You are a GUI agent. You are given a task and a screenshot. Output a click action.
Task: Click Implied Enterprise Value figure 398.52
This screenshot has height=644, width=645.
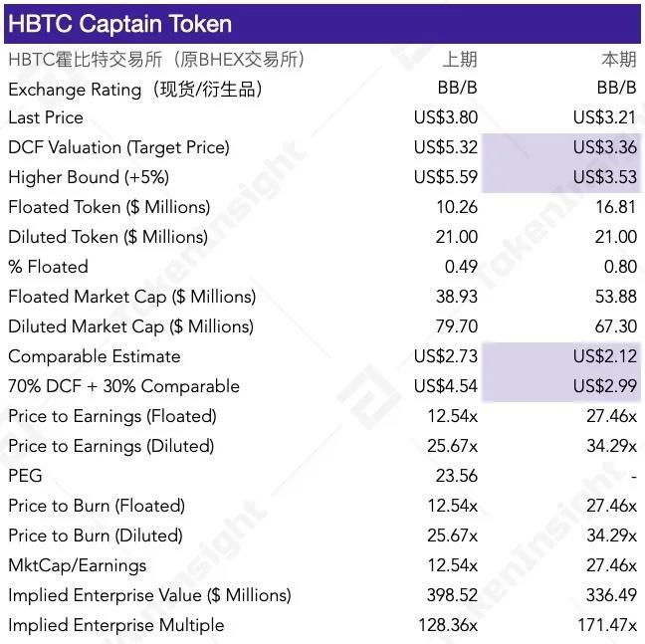tap(451, 595)
